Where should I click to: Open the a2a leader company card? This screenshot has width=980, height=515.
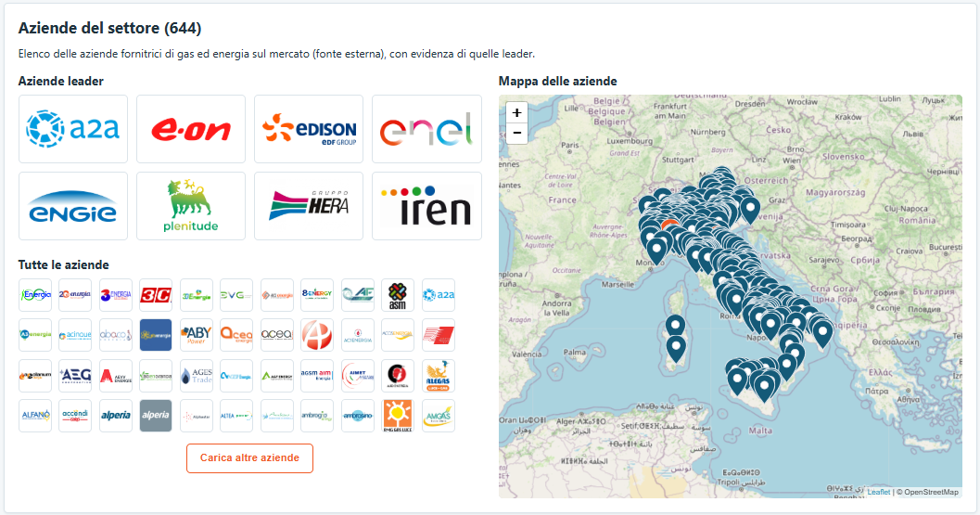73,129
